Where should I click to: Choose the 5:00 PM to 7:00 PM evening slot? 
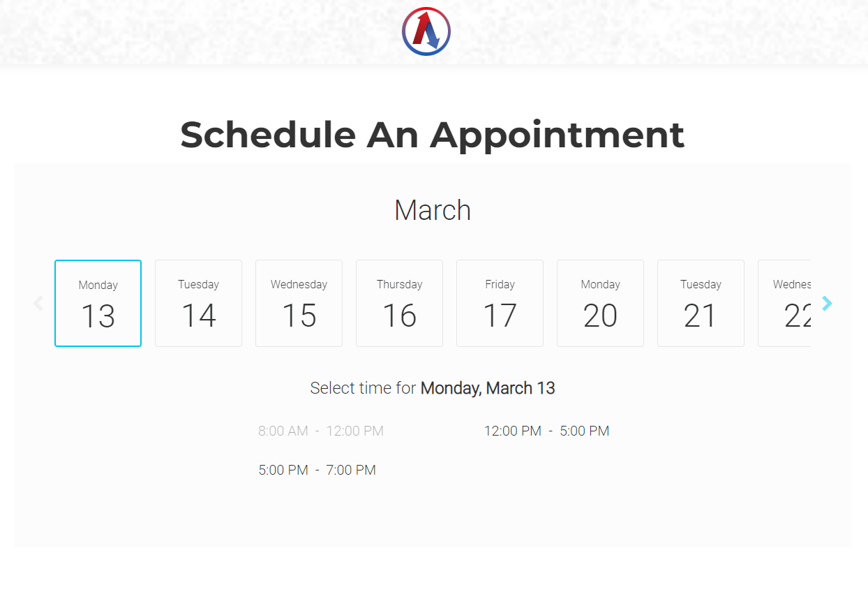(x=317, y=470)
